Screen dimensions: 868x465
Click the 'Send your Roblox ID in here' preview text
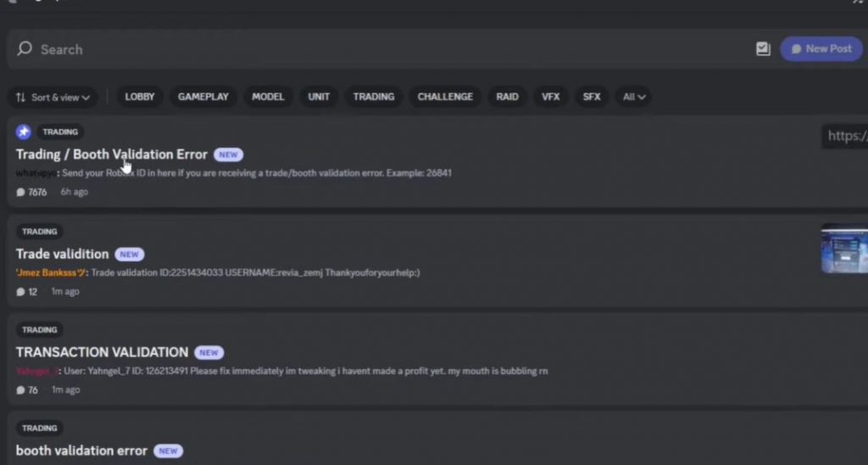click(x=256, y=173)
